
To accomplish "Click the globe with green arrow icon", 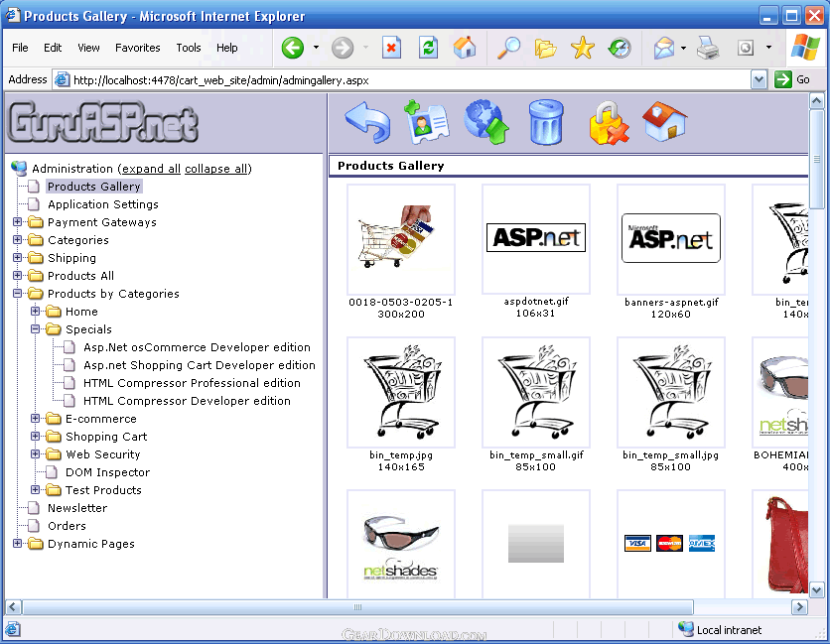I will pos(485,122).
